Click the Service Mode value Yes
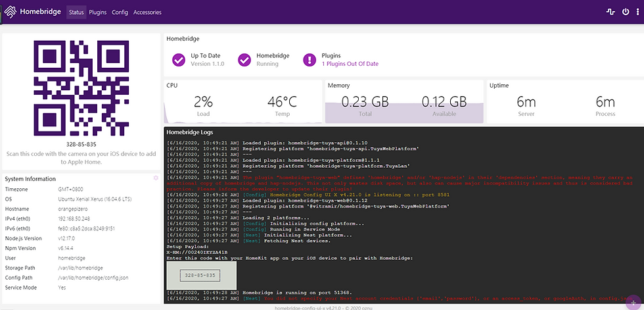 (62, 288)
